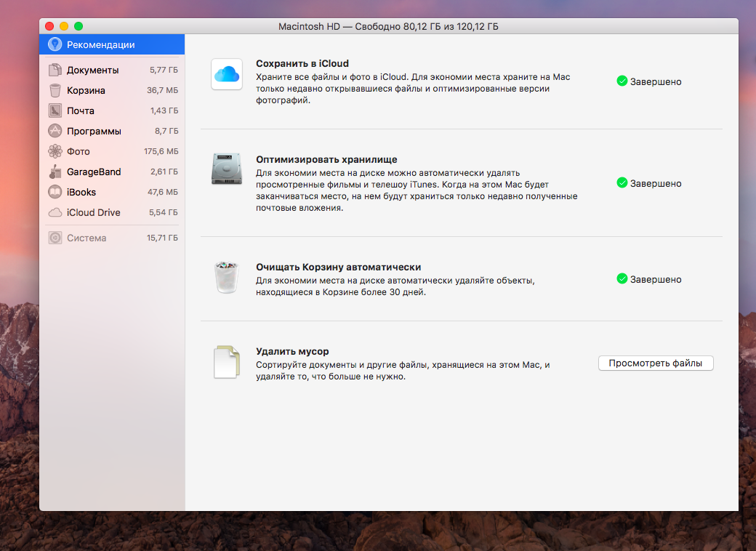Click the 36,7 МБ size value
The width and height of the screenshot is (756, 551).
click(163, 90)
